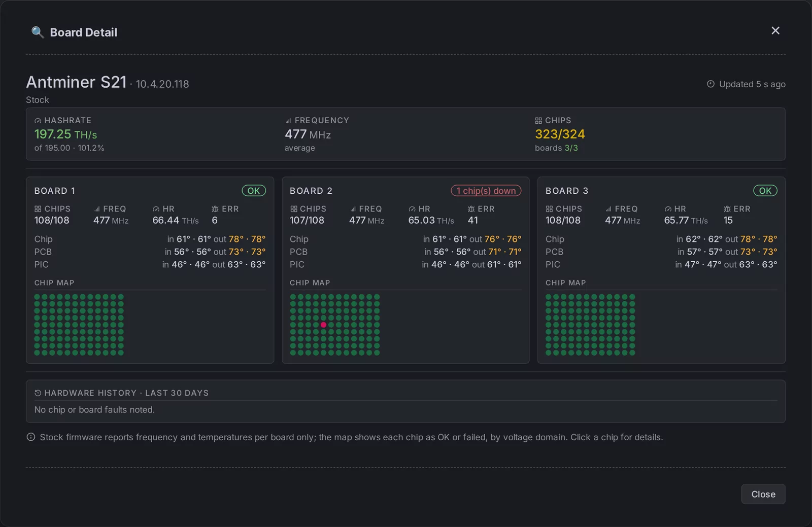Click 'of 195.00 · 101.2%' under hashrate
The height and width of the screenshot is (527, 812).
[x=70, y=148]
